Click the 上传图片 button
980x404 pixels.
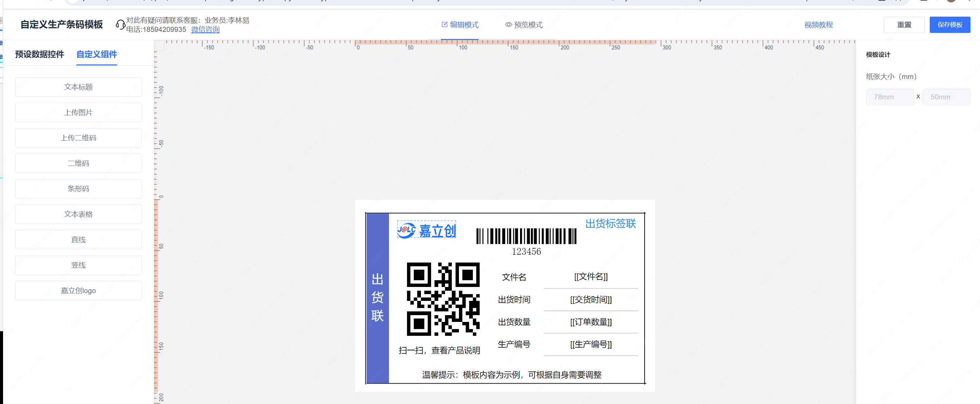click(78, 113)
